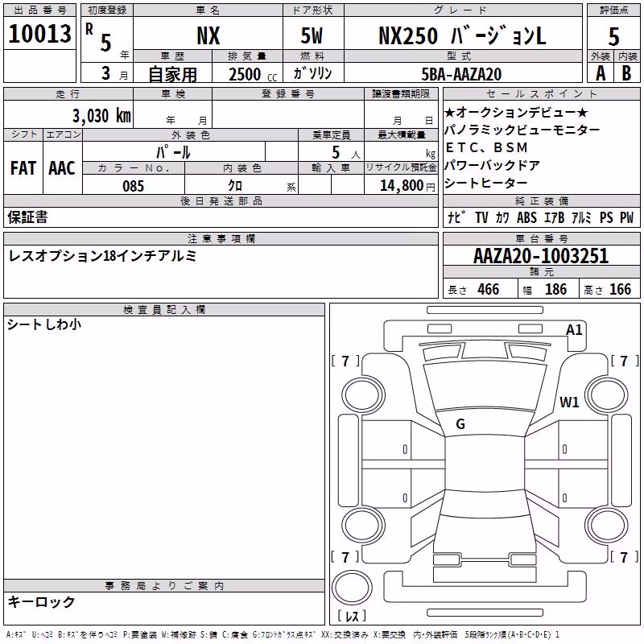The height and width of the screenshot is (644, 644).
Task: Select the ETC、BSM sales point line
Action: tap(486, 147)
